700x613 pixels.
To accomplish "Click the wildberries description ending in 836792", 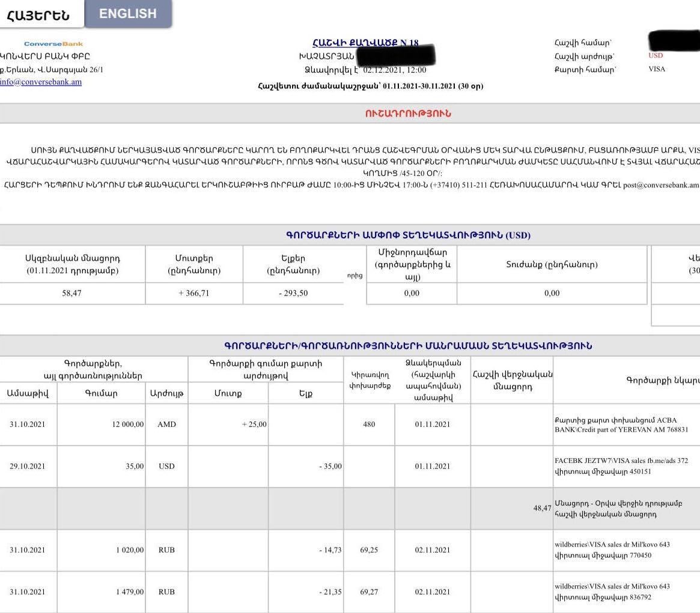I will tap(612, 592).
